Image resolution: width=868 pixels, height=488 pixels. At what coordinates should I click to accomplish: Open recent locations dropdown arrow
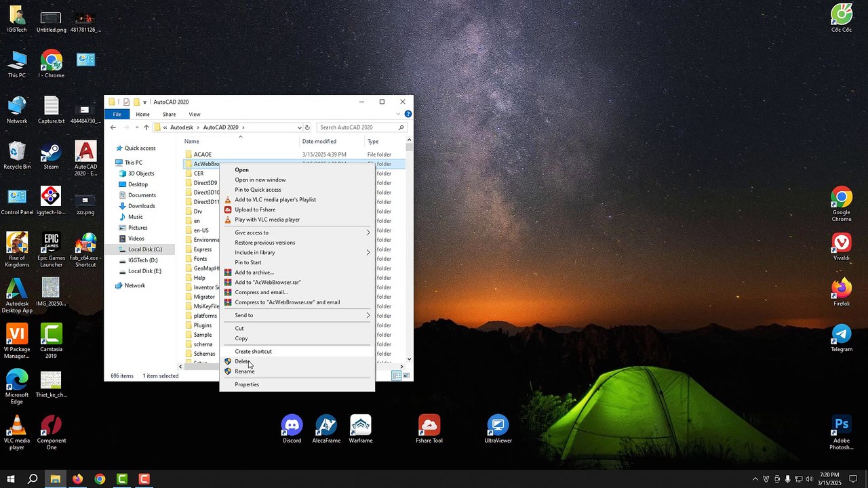point(137,127)
